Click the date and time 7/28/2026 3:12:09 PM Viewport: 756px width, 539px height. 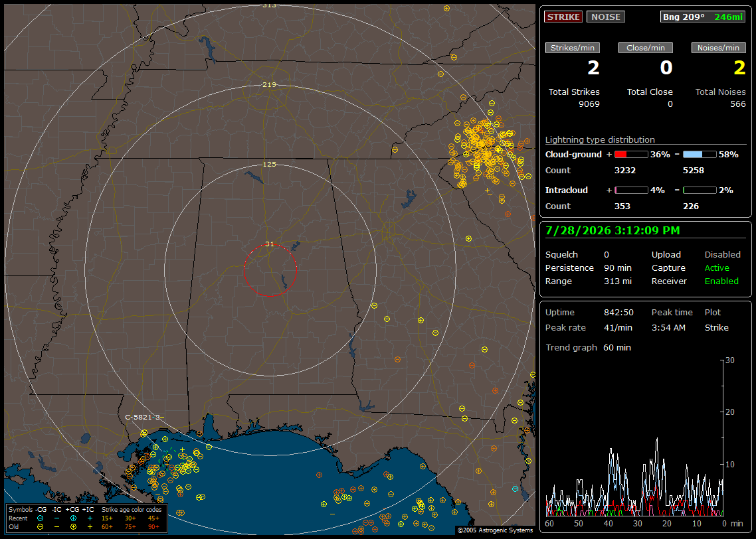[x=613, y=230]
